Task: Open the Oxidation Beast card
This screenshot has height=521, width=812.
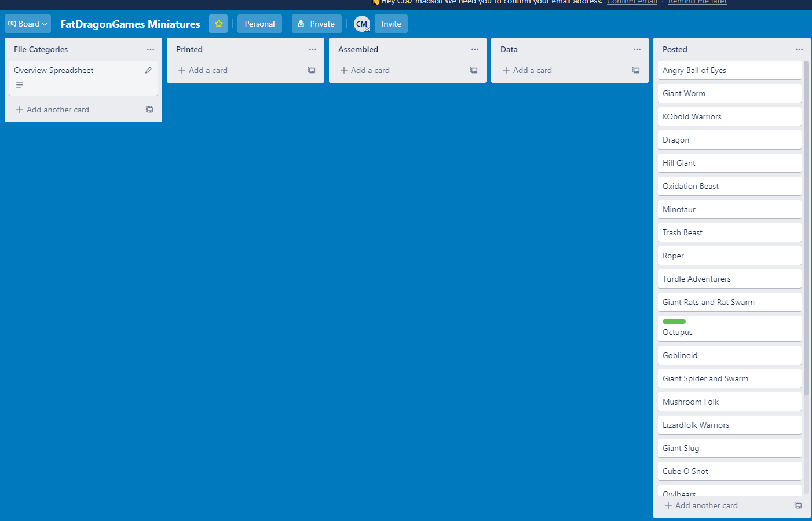Action: tap(730, 186)
